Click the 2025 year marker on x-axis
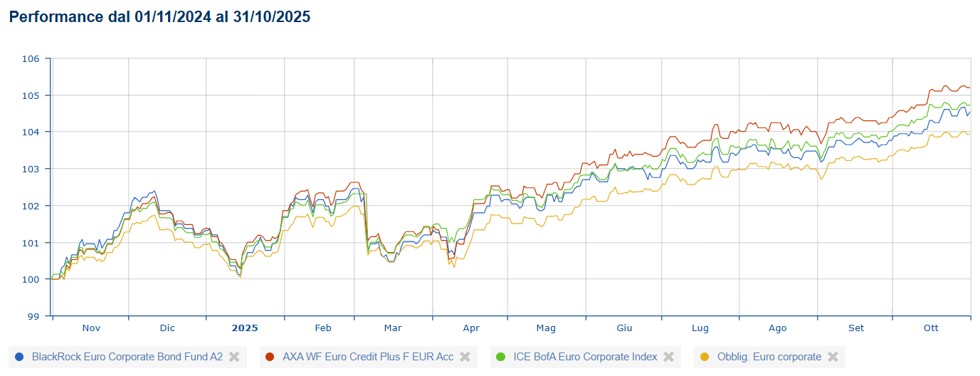This screenshot has width=980, height=376. click(245, 328)
